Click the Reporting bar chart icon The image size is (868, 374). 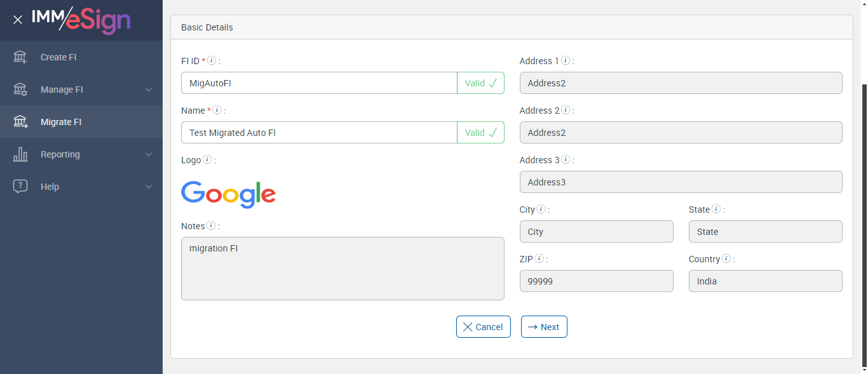pos(20,154)
